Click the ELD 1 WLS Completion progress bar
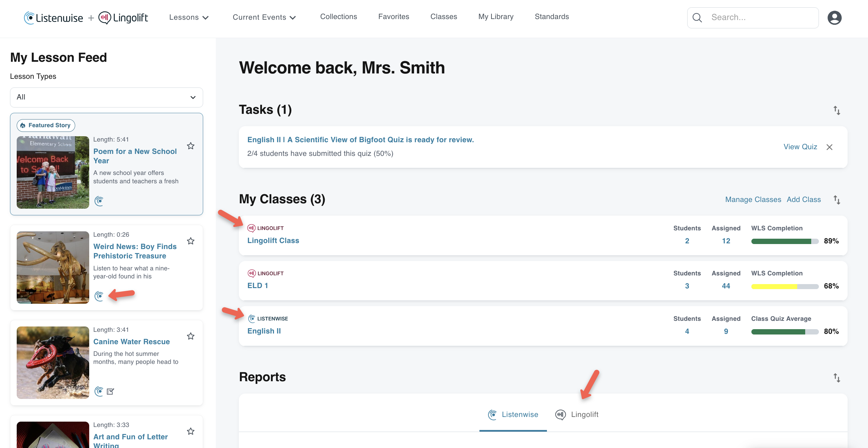 pos(784,286)
